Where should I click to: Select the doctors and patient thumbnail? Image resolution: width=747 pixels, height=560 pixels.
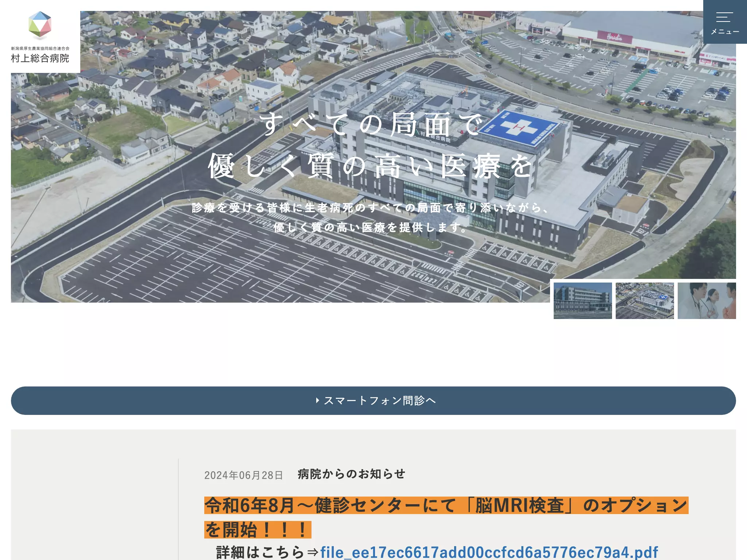click(707, 301)
